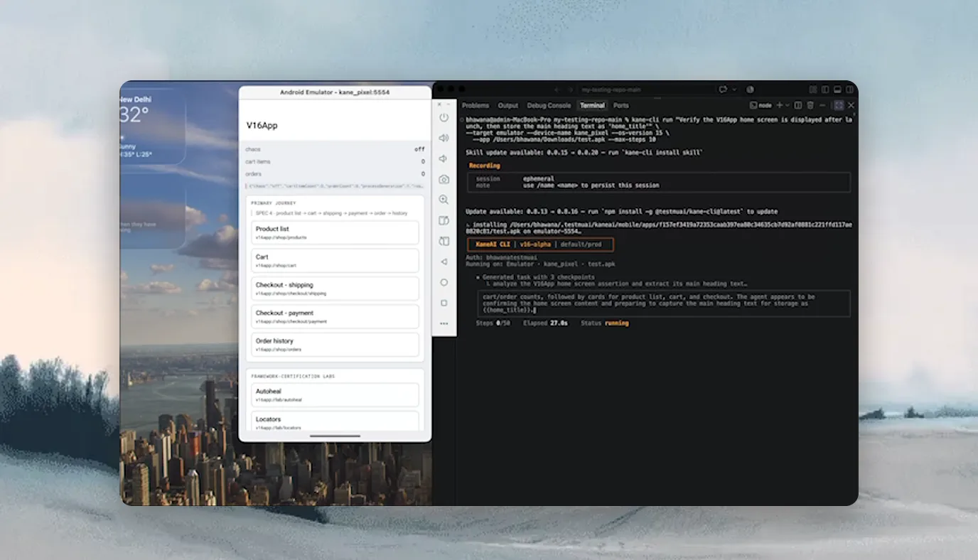Click the emulator Home circle button
This screenshot has height=560, width=978.
pos(444,282)
